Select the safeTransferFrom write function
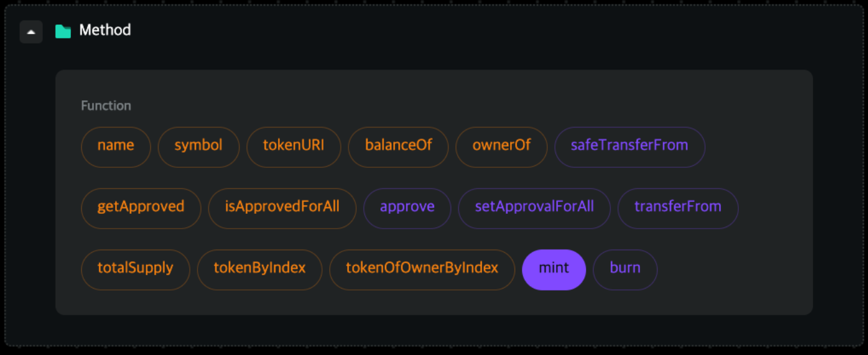Screen dimensions: 868x355 click(x=630, y=146)
